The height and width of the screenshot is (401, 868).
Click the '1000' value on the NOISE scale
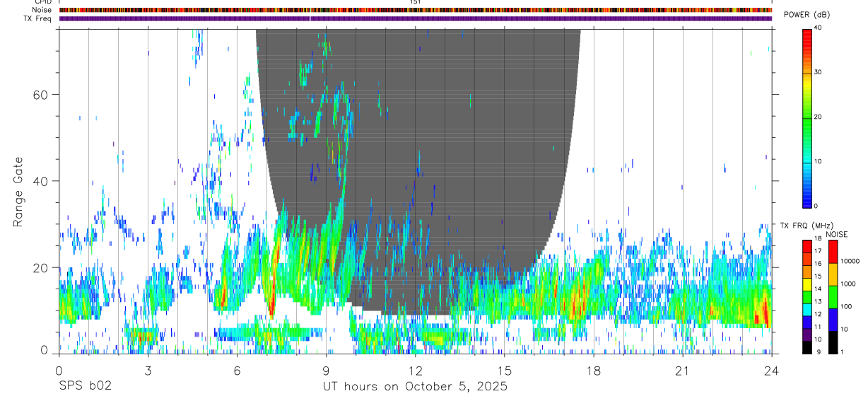pyautogui.click(x=848, y=284)
